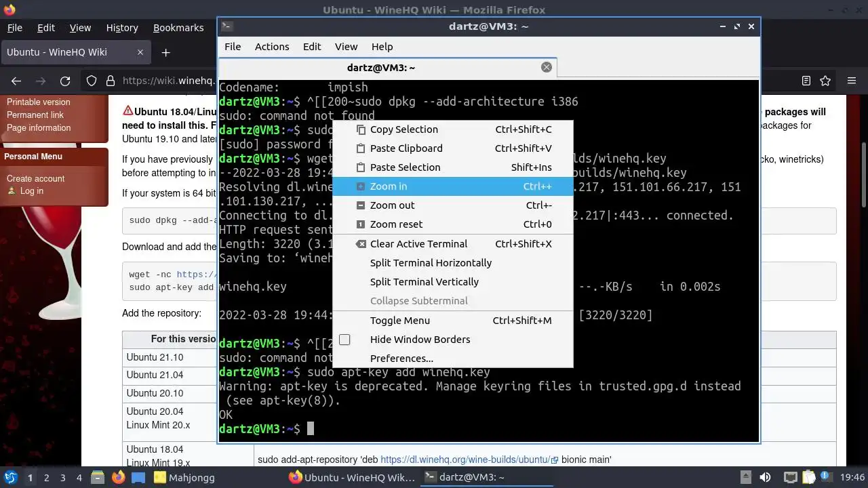
Task: Bookmark this page with star icon
Action: (x=825, y=81)
